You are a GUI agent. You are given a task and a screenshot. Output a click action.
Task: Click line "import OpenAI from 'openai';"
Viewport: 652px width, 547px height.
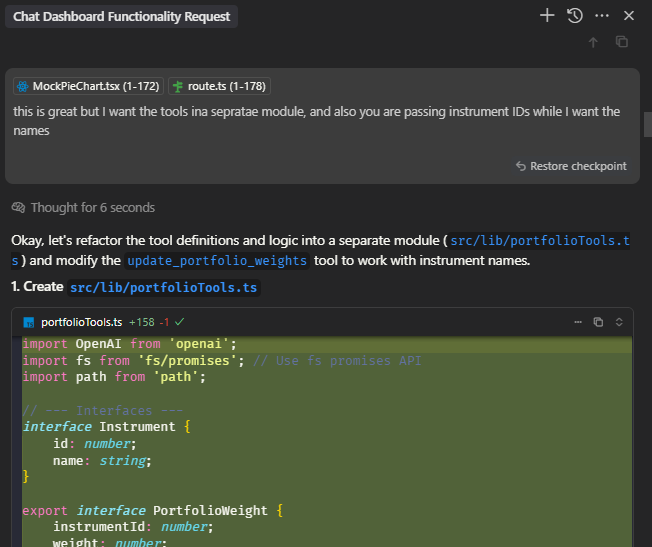129,344
